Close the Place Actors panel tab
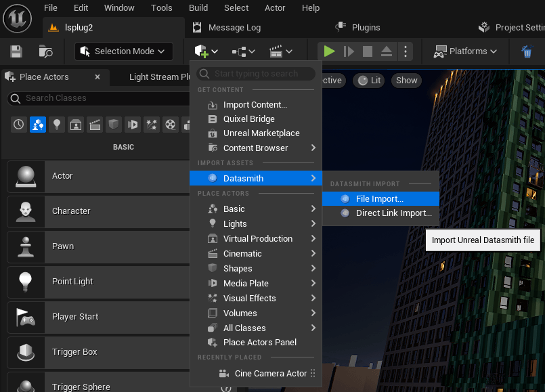The image size is (545, 392). (97, 77)
